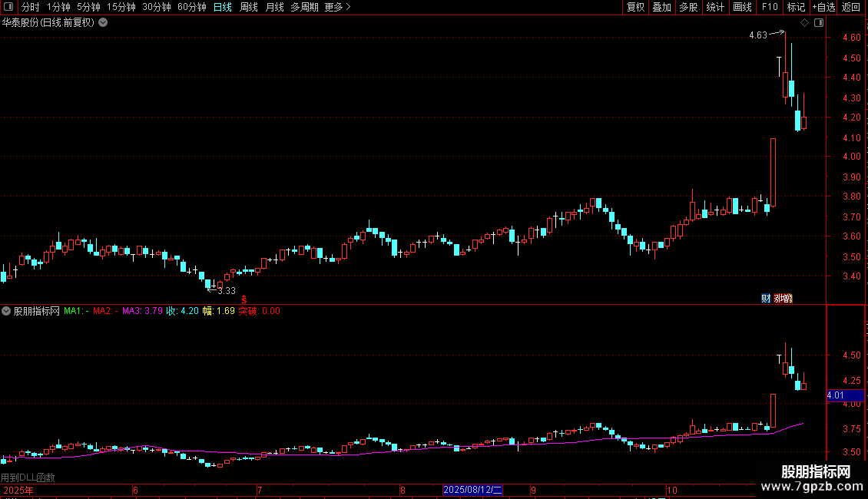
Task: Click the 2025年 label on time axis
Action: [18, 491]
